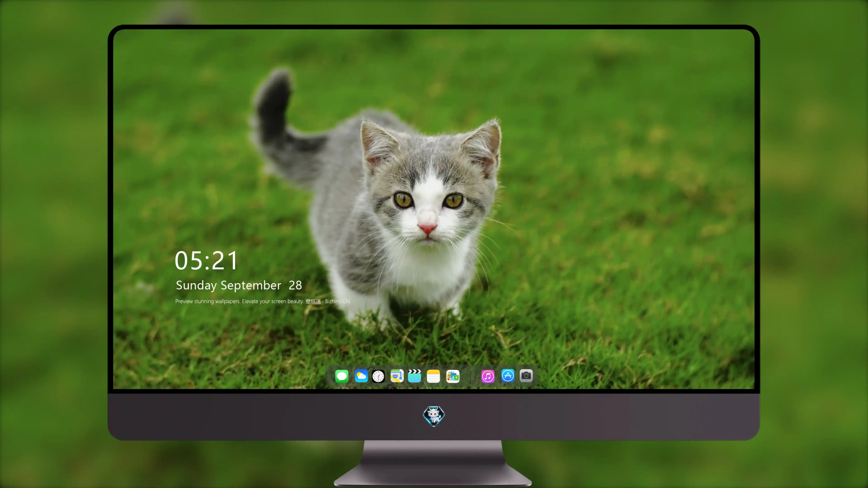Open the App Store icon
Image resolution: width=868 pixels, height=488 pixels.
(x=508, y=375)
